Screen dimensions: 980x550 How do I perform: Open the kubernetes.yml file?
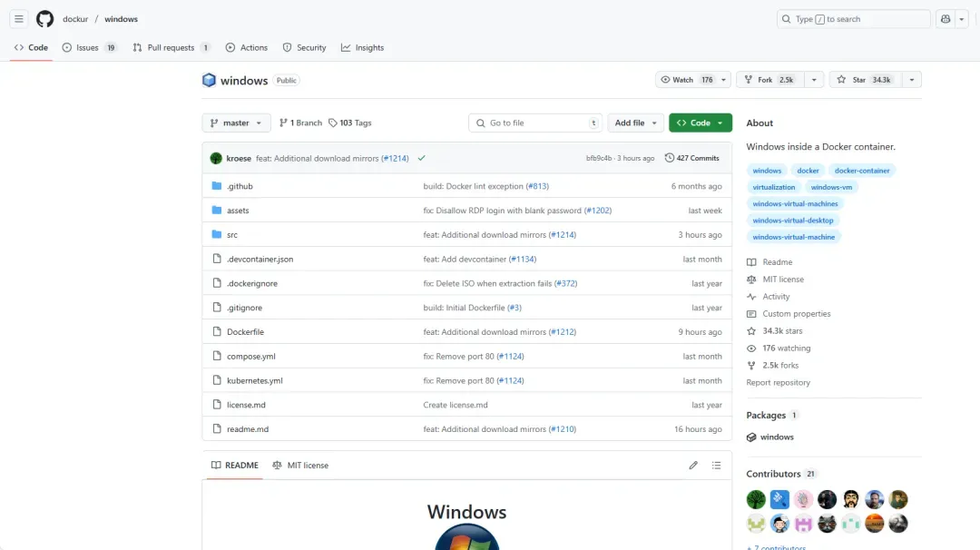pos(254,380)
